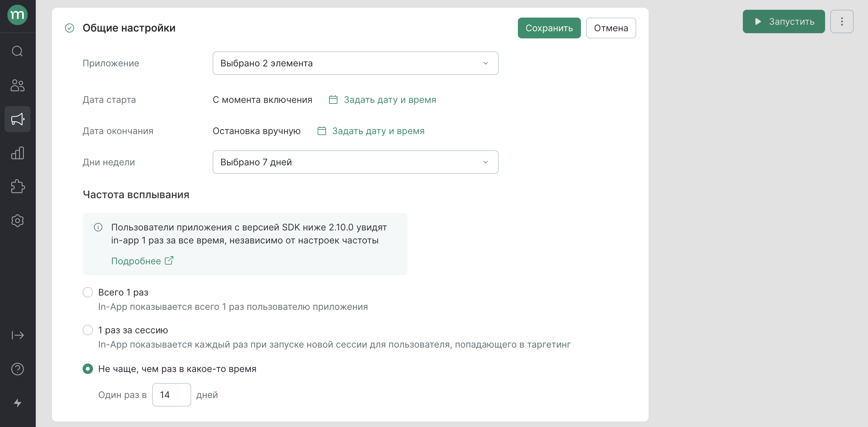Viewport: 868px width, 427px height.
Task: Click the external link icon next to Подробнее
Action: pyautogui.click(x=169, y=261)
